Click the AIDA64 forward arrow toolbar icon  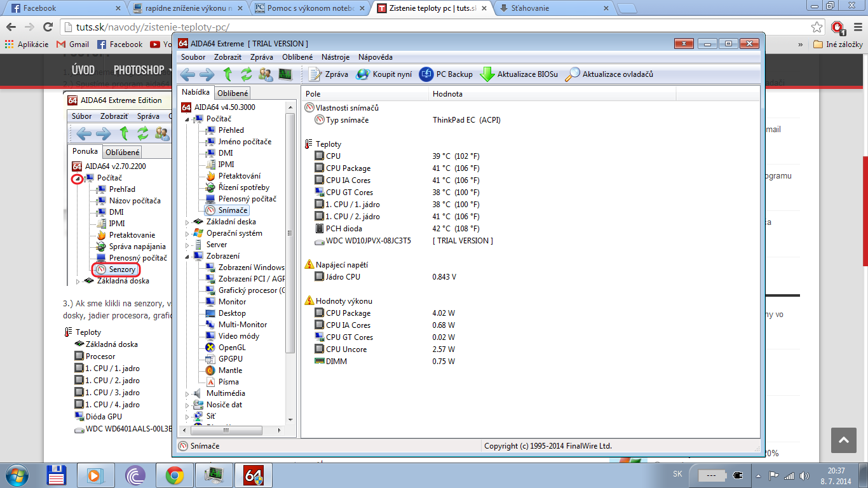[x=207, y=74]
